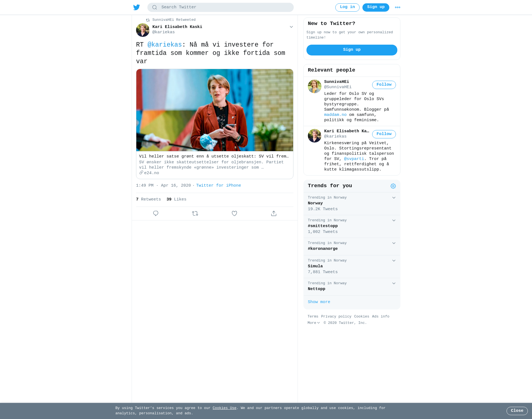Image resolution: width=532 pixels, height=419 pixels.
Task: Expand the tweet options chevron
Action: tap(291, 27)
